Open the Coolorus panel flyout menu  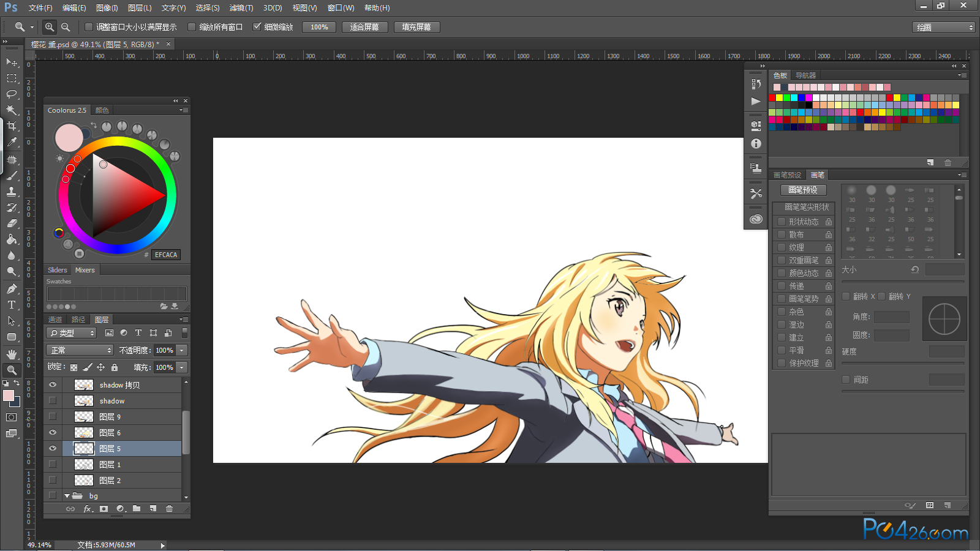click(183, 110)
